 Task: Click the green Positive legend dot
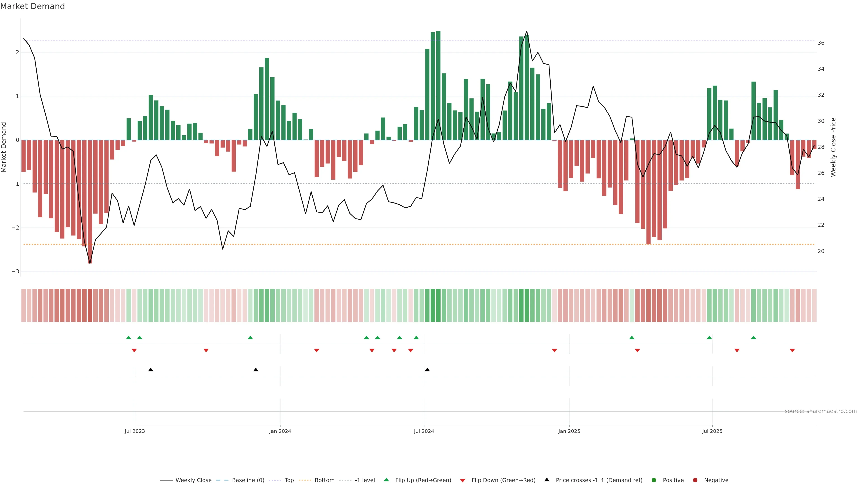[x=654, y=480]
